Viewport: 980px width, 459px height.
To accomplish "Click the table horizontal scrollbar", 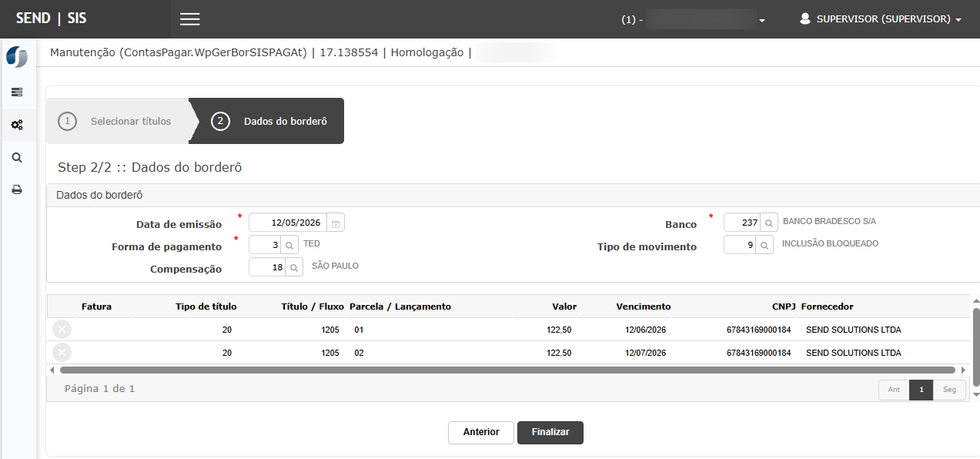I will [507, 370].
